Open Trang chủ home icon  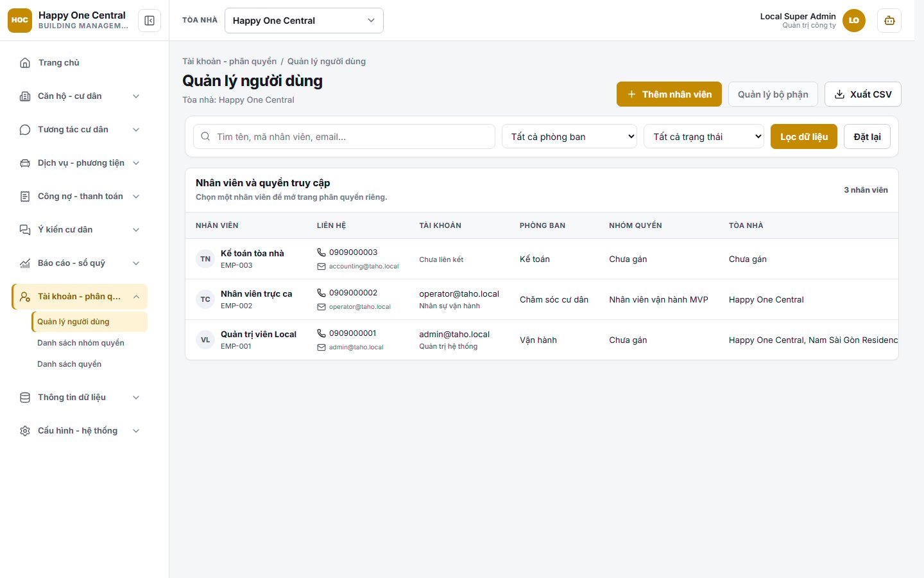tap(25, 62)
